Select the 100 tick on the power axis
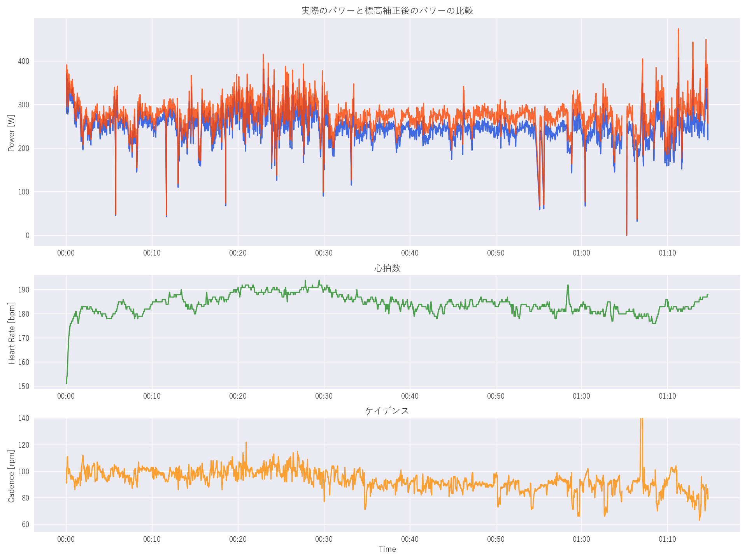Viewport: 747px width, 560px height. tap(23, 192)
